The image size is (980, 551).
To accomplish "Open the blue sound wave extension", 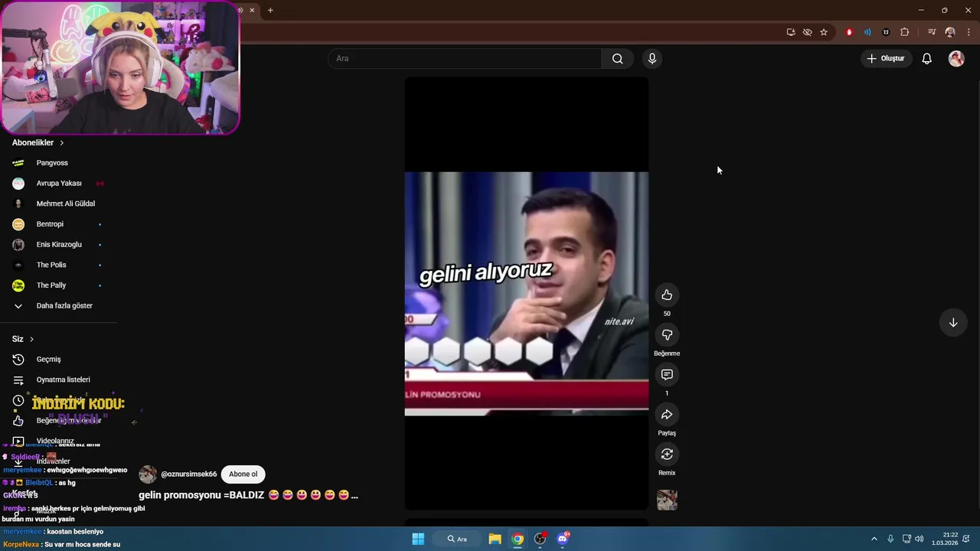I will pyautogui.click(x=867, y=32).
